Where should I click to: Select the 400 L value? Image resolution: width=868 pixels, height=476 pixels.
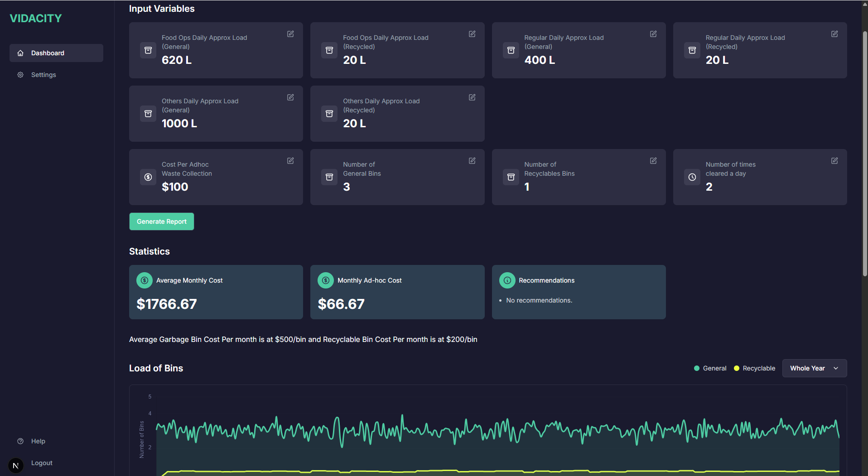click(540, 60)
